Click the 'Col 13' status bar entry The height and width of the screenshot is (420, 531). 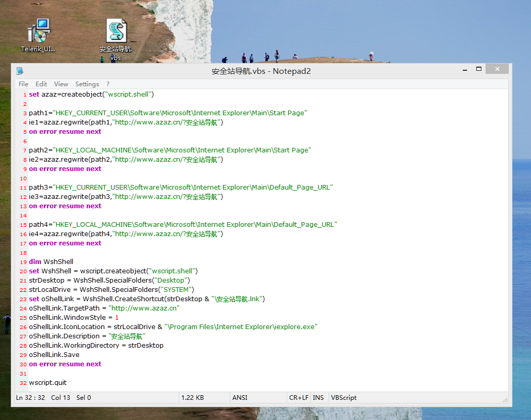pos(60,398)
